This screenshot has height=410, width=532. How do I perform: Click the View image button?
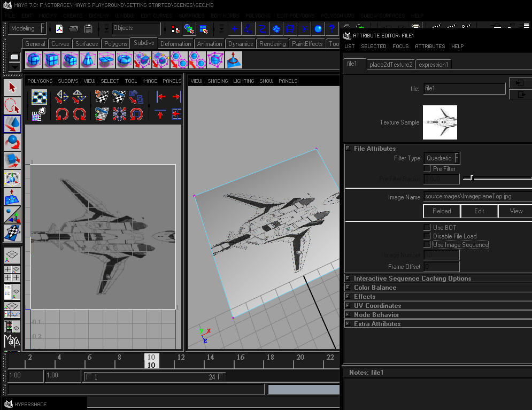[x=516, y=211]
